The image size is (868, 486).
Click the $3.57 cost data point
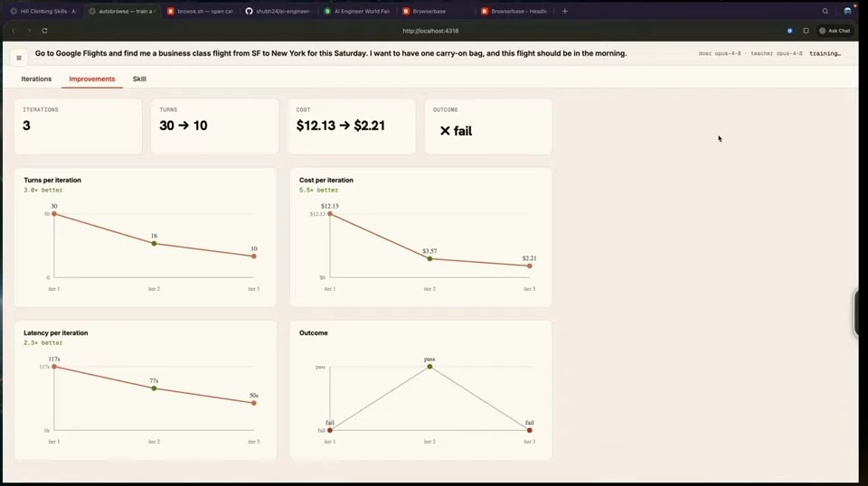pyautogui.click(x=429, y=258)
